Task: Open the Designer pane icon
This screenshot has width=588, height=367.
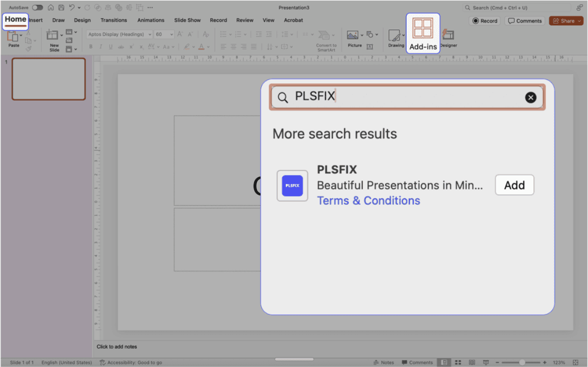Action: point(448,35)
